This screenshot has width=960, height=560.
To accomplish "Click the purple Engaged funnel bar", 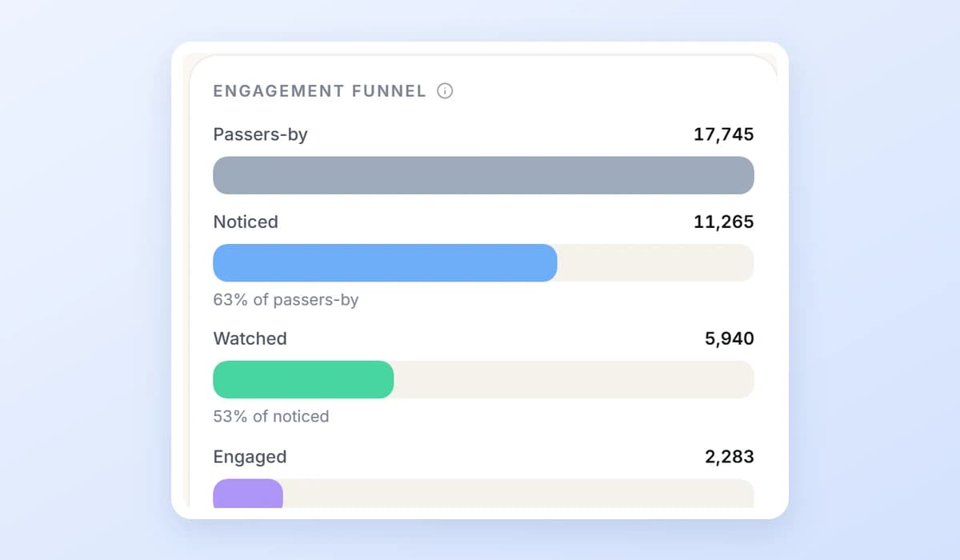I will click(x=248, y=494).
